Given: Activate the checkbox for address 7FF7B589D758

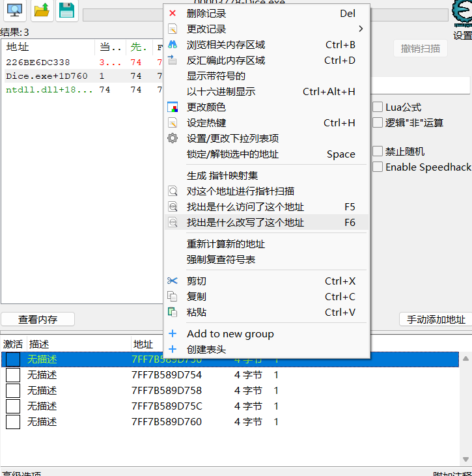Looking at the screenshot, I should pyautogui.click(x=13, y=391).
